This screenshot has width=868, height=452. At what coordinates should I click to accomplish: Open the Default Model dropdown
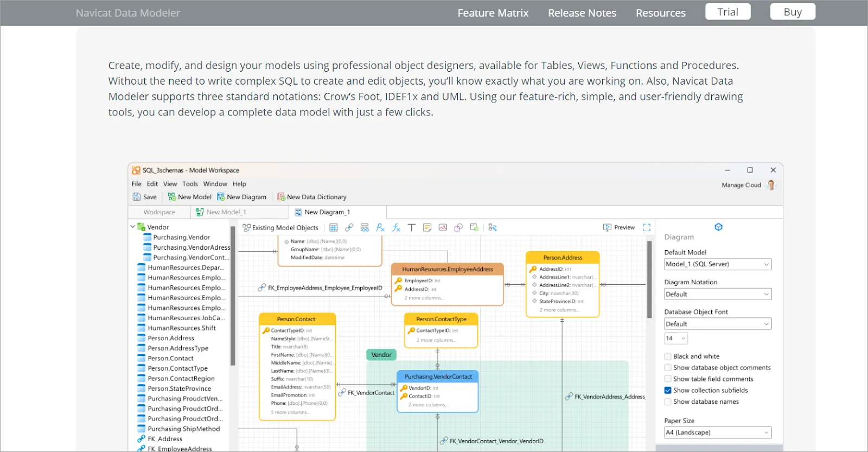(718, 264)
